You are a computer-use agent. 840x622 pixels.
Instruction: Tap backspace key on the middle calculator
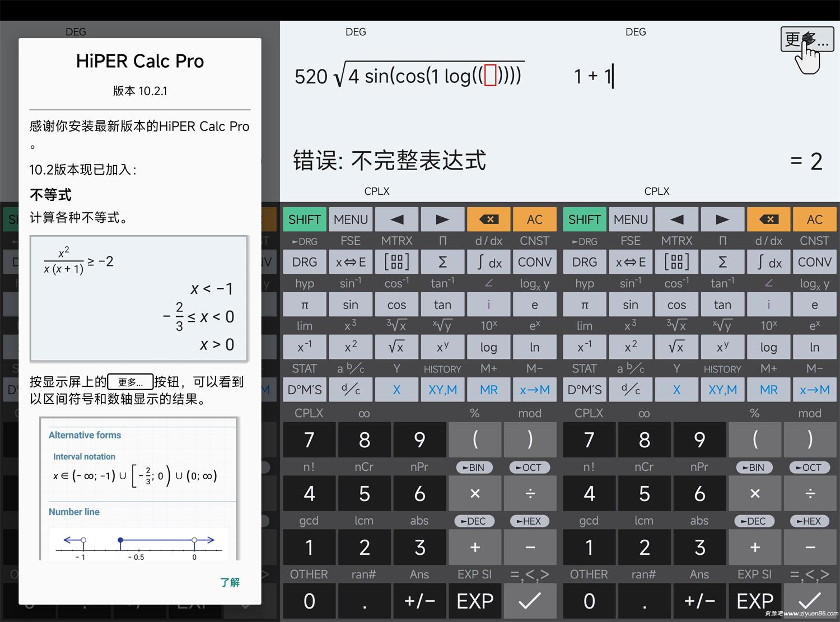click(x=489, y=219)
